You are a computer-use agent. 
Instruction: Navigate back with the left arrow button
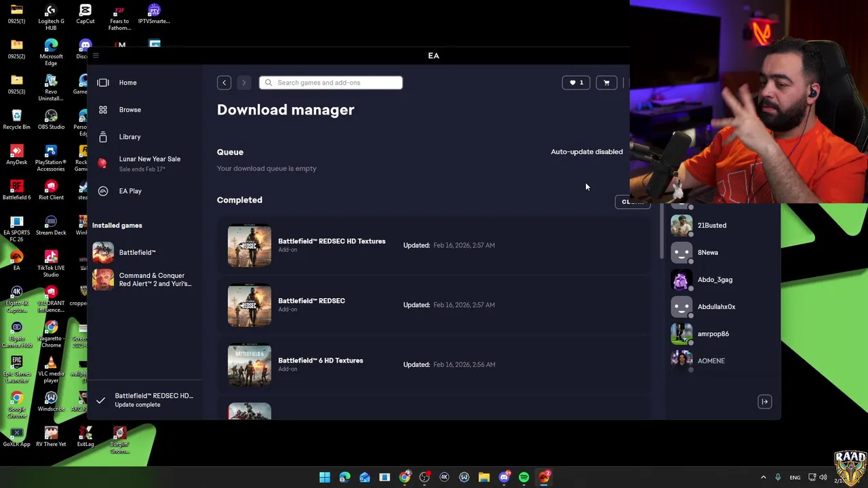tap(224, 83)
